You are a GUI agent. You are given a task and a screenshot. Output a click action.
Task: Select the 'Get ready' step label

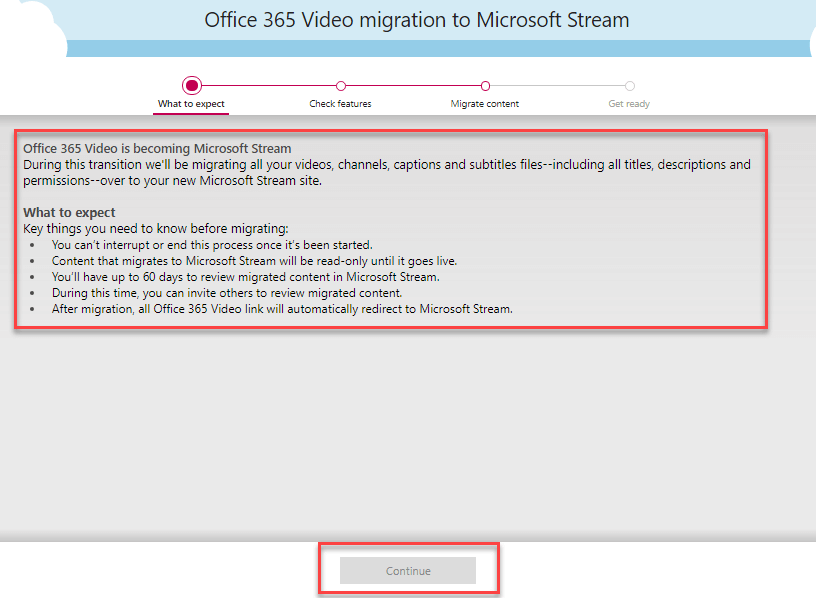pos(629,104)
